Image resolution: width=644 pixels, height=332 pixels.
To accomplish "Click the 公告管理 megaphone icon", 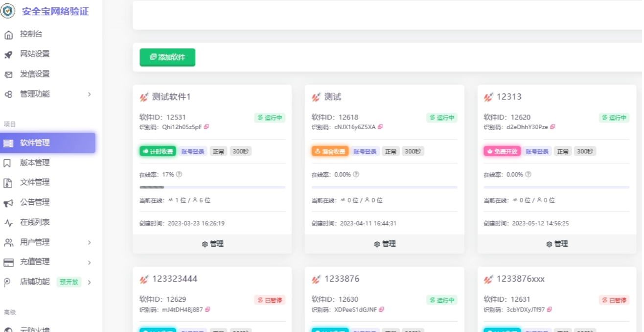I will [x=8, y=203].
